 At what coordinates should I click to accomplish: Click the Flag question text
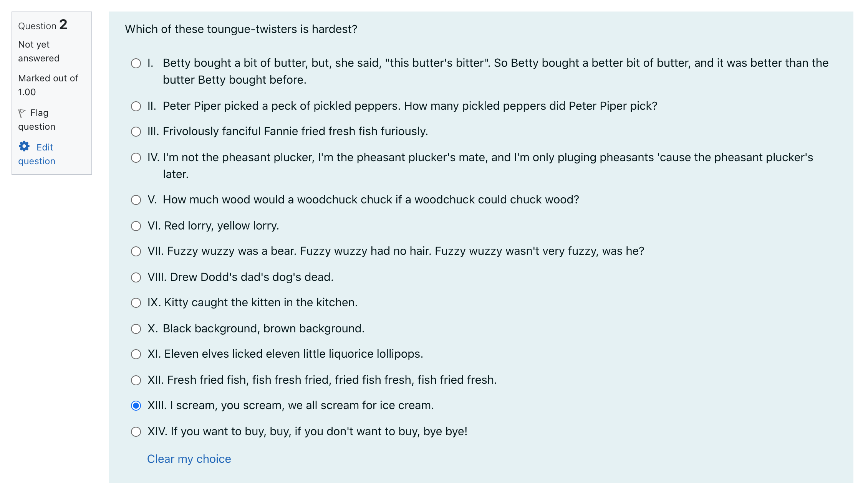click(37, 120)
